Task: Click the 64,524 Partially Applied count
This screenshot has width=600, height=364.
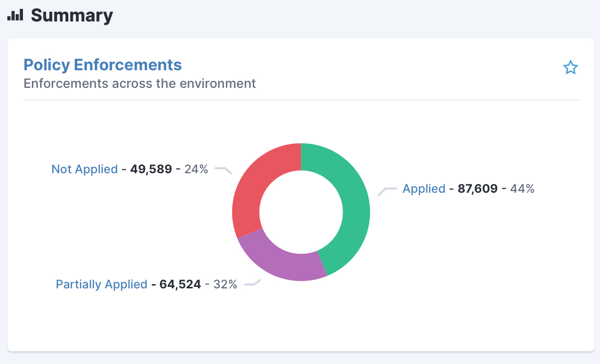Action: pyautogui.click(x=180, y=284)
